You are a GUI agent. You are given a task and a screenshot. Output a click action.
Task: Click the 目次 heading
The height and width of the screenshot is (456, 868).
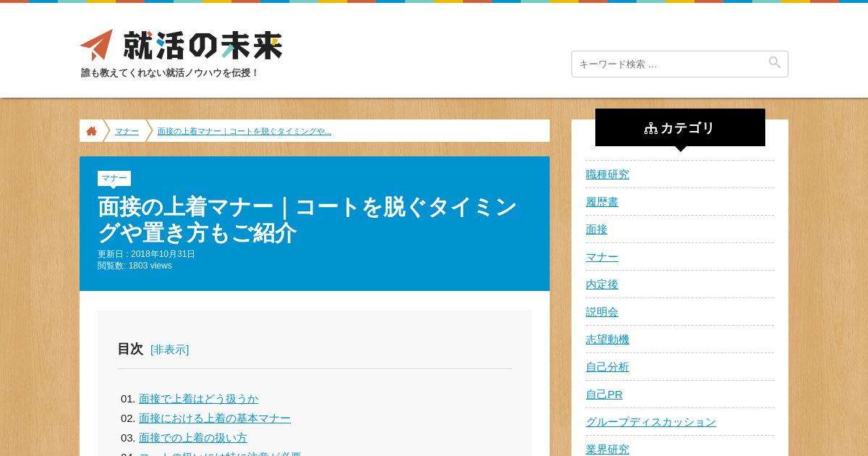[x=130, y=349]
